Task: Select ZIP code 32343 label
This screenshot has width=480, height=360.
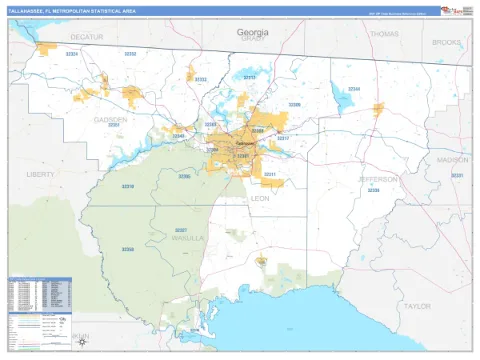Action: click(178, 136)
